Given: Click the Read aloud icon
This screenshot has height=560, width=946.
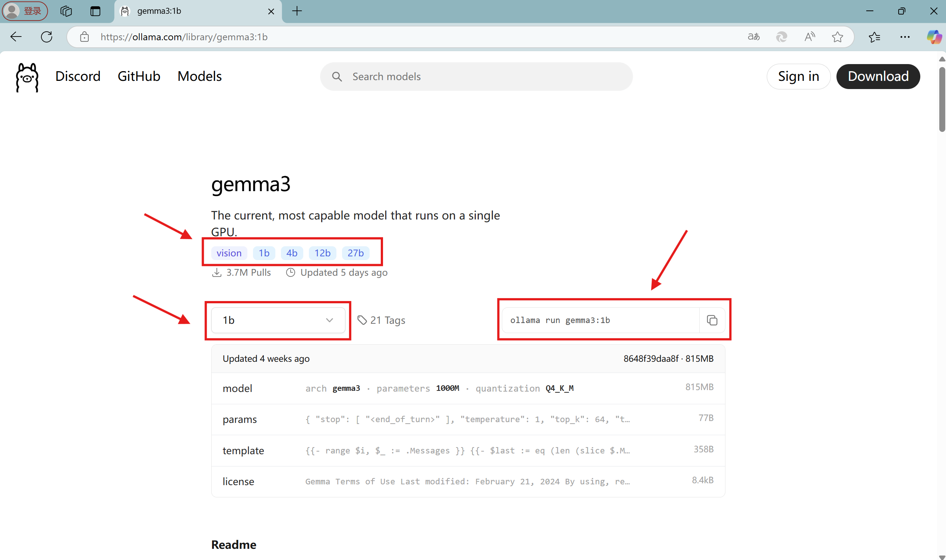Looking at the screenshot, I should [809, 37].
